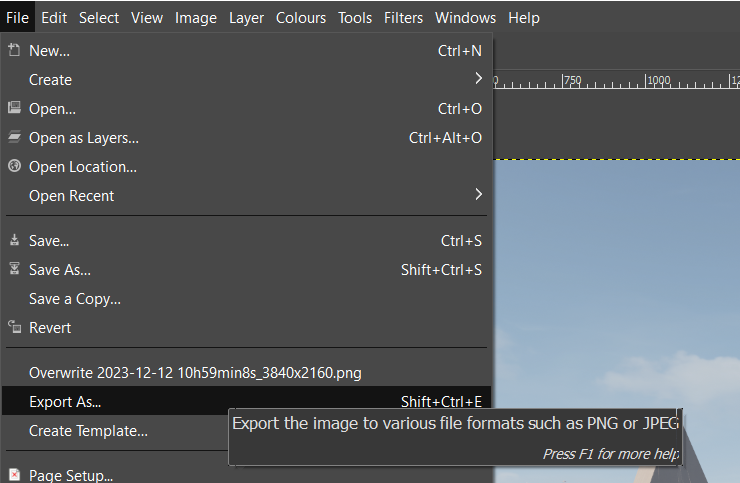This screenshot has width=740, height=483.
Task: Click the Page Setup icon
Action: tap(14, 476)
